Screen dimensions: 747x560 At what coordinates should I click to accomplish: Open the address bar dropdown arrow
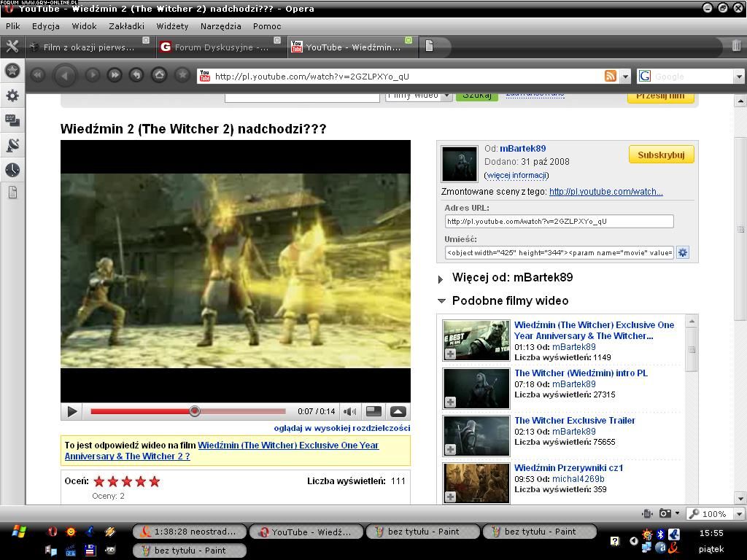click(625, 76)
